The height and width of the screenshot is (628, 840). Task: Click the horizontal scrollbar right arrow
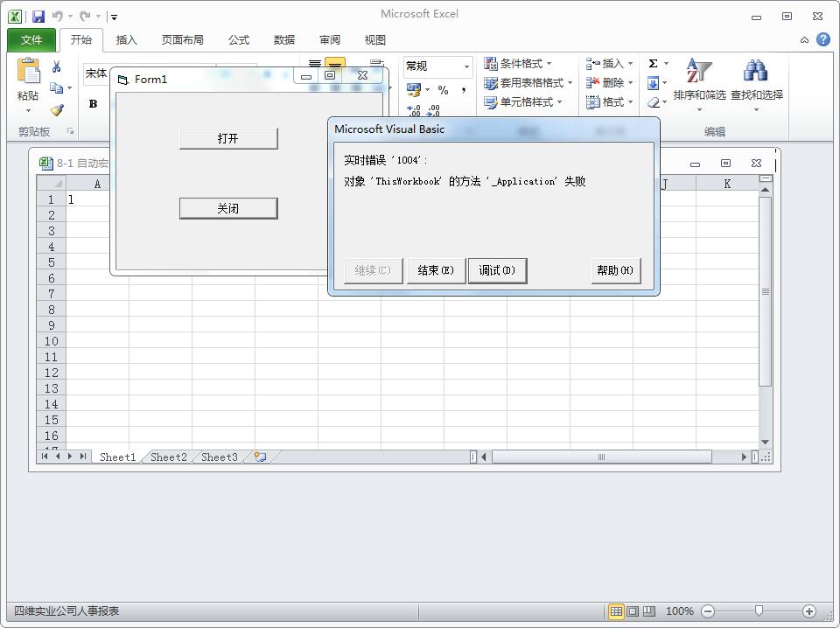pos(744,457)
